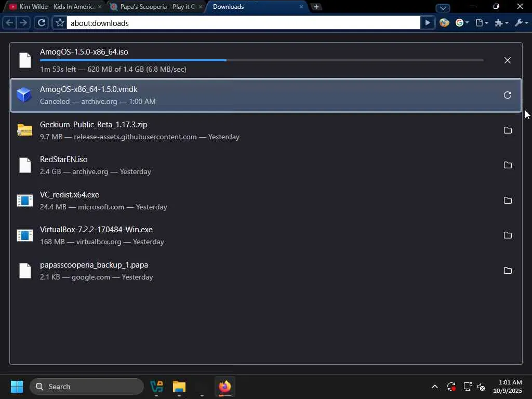Cancel the AmogOS-1.5.0-x86_64.iso download
Image resolution: width=532 pixels, height=399 pixels.
click(507, 60)
